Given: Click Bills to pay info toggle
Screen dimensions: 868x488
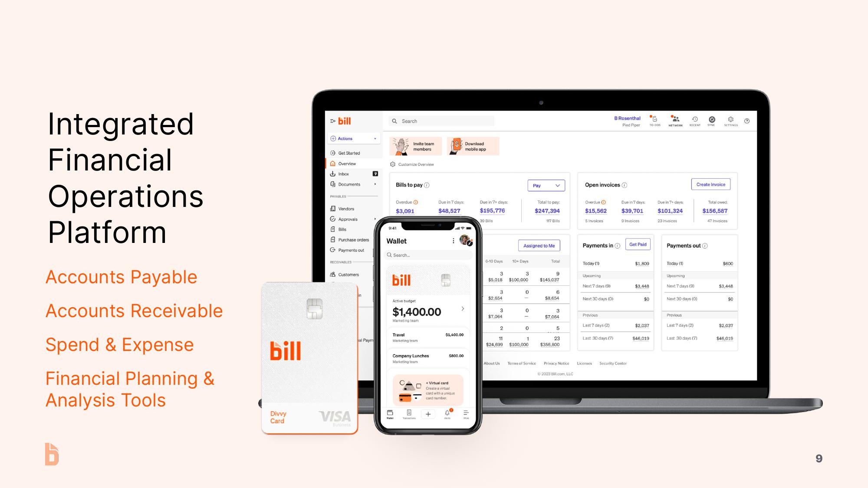Looking at the screenshot, I should click(428, 185).
